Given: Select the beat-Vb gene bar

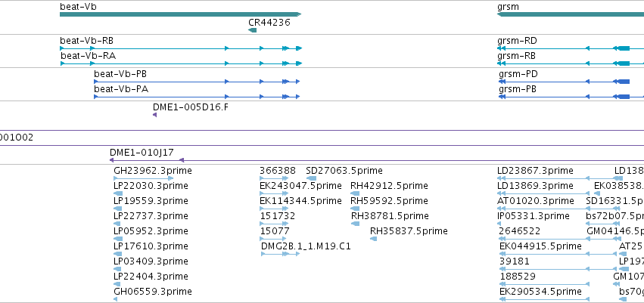Looking at the screenshot, I should coord(181,14).
